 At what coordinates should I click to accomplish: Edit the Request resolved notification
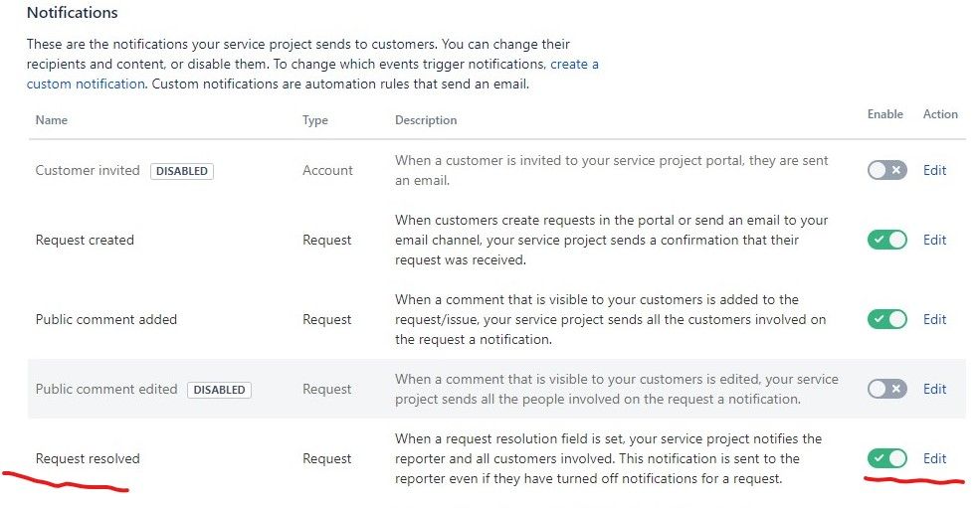coord(934,458)
